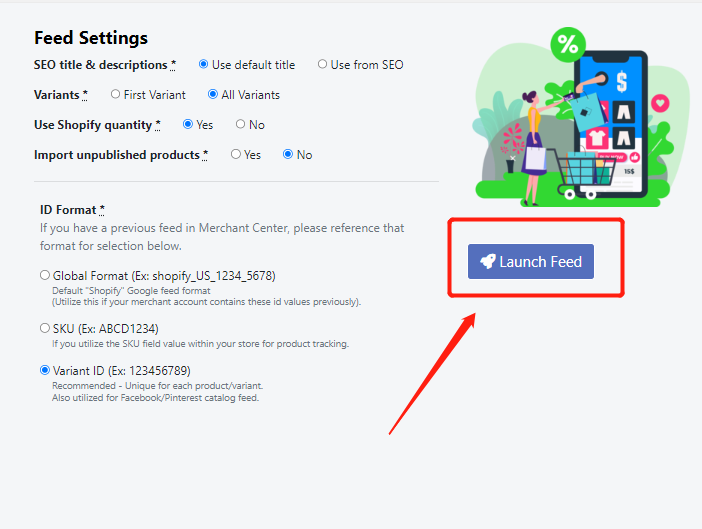Click the red heart icon in illustration
702x529 pixels.
660,103
